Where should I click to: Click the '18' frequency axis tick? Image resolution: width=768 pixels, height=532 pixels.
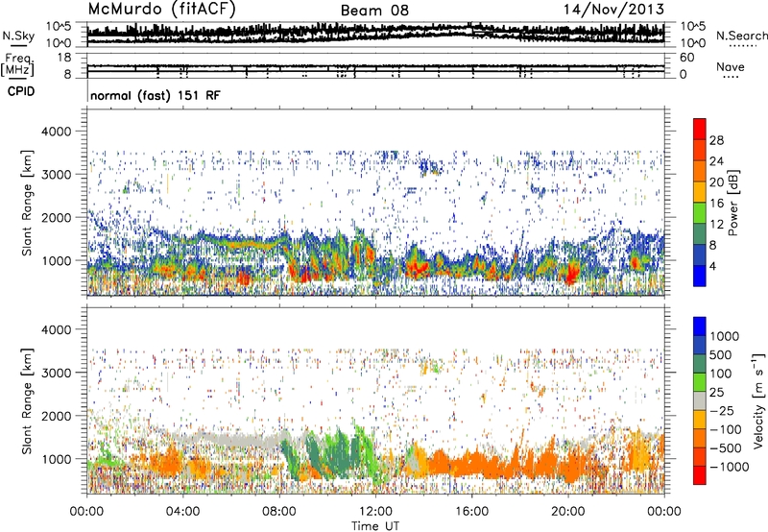[x=63, y=58]
